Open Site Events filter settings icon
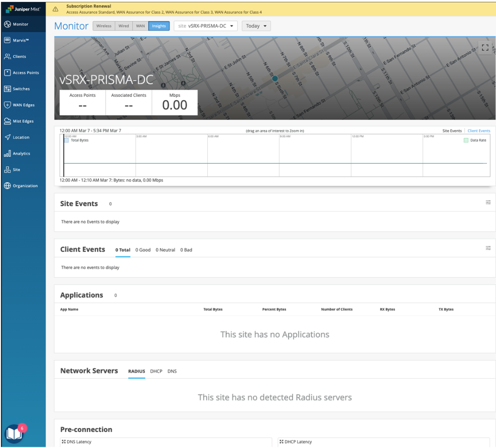The height and width of the screenshot is (448, 496). pyautogui.click(x=488, y=203)
